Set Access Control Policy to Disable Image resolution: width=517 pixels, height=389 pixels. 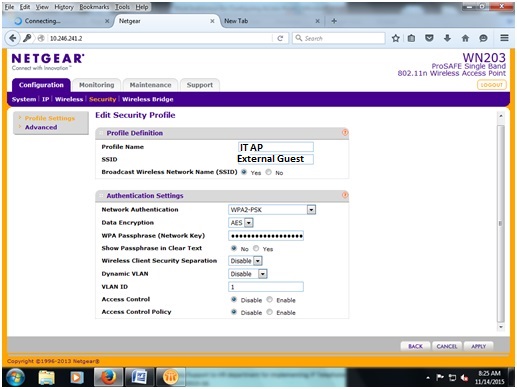(x=234, y=312)
